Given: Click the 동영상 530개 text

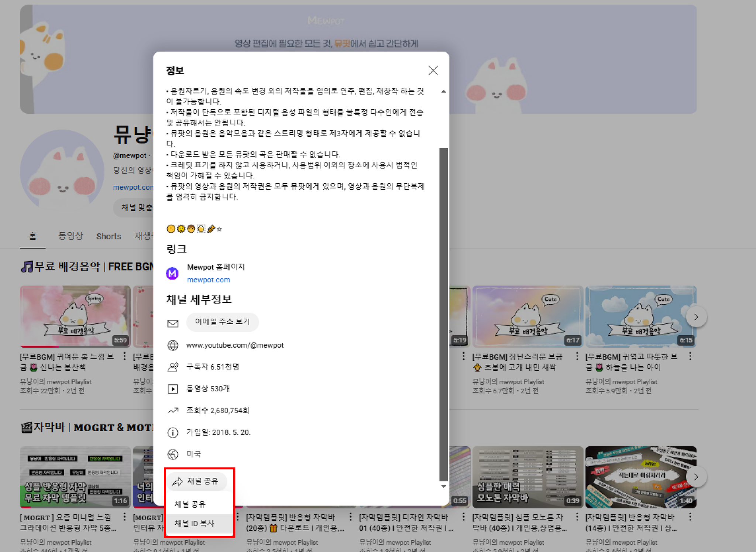Looking at the screenshot, I should 208,389.
